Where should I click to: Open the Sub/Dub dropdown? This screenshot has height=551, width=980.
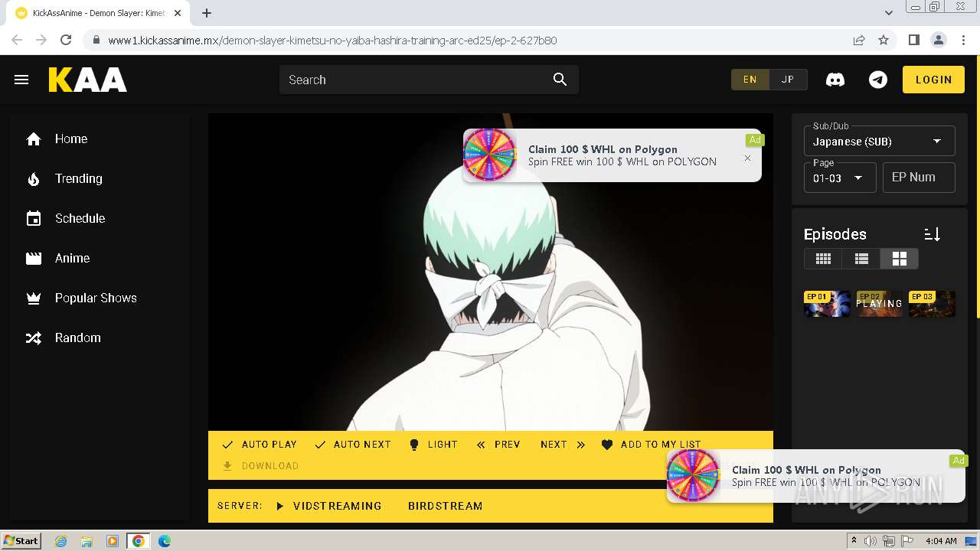pyautogui.click(x=879, y=142)
